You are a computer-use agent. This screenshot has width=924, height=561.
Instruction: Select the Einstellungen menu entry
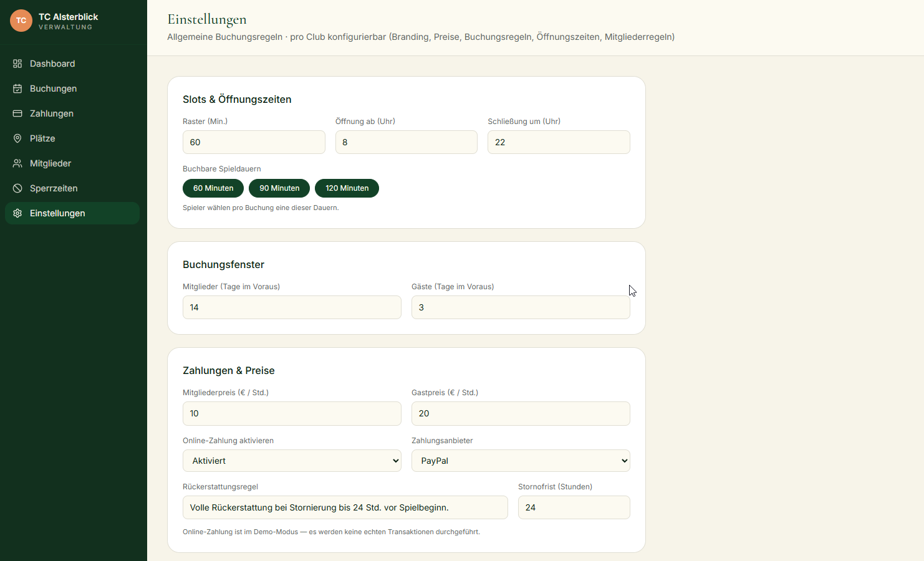click(72, 213)
